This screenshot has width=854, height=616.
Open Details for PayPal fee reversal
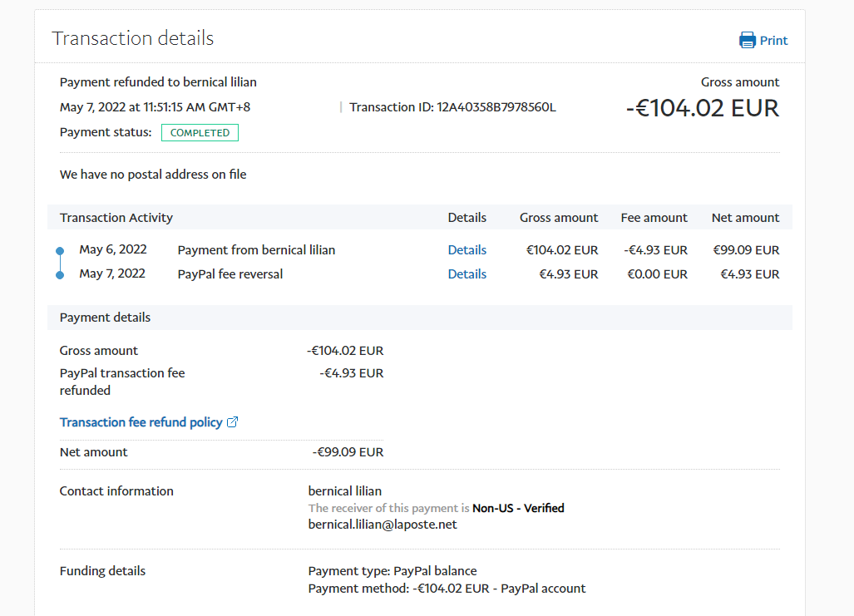pos(466,274)
